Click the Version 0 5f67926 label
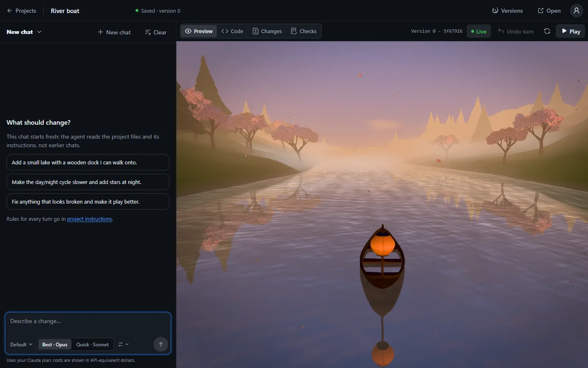Screen dimensions: 588x368 [437, 31]
